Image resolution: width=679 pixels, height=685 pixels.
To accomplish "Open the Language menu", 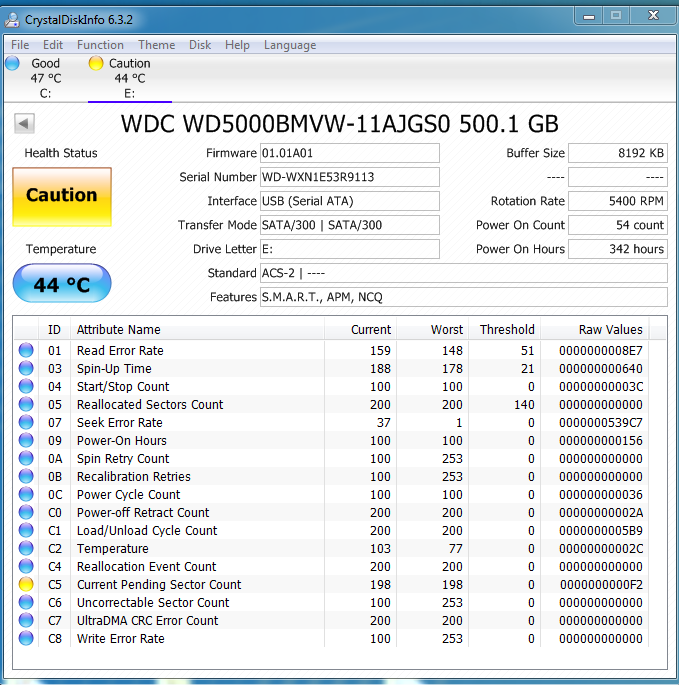I will tap(290, 45).
